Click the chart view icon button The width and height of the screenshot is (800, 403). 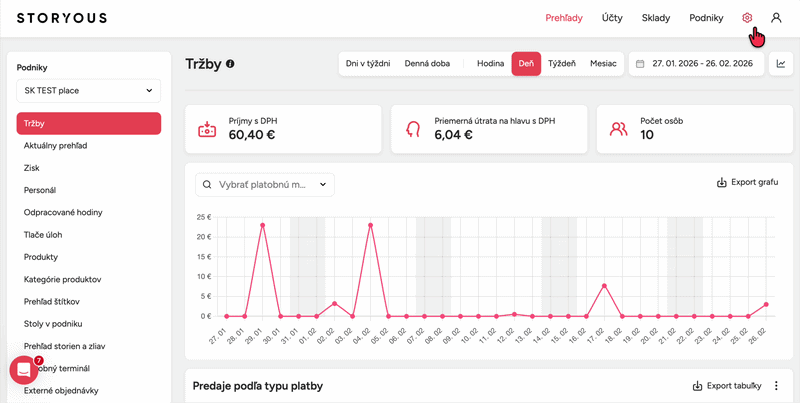(780, 64)
